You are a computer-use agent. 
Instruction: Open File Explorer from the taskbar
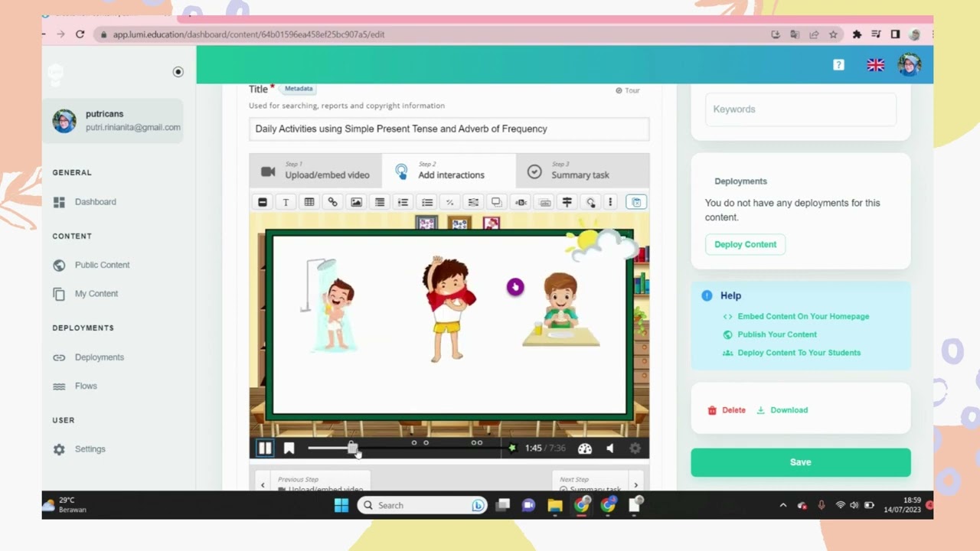click(x=555, y=505)
